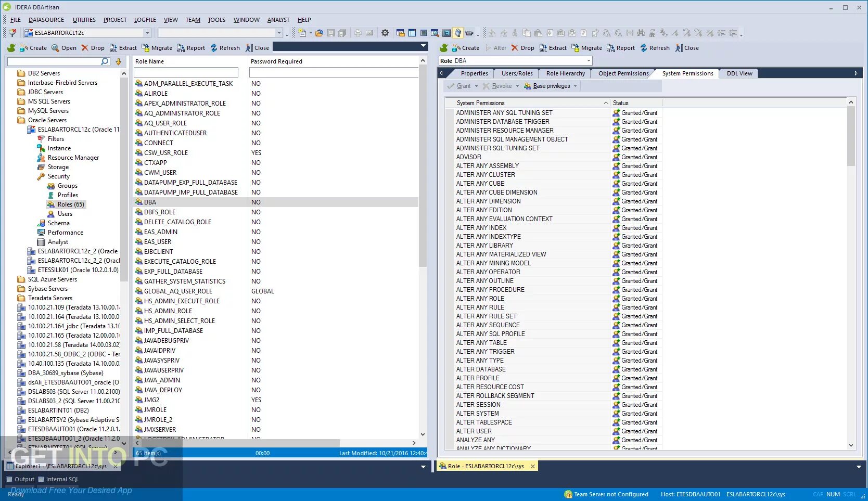The width and height of the screenshot is (868, 501).
Task: Open the DATASOURCE menu
Action: tap(46, 20)
